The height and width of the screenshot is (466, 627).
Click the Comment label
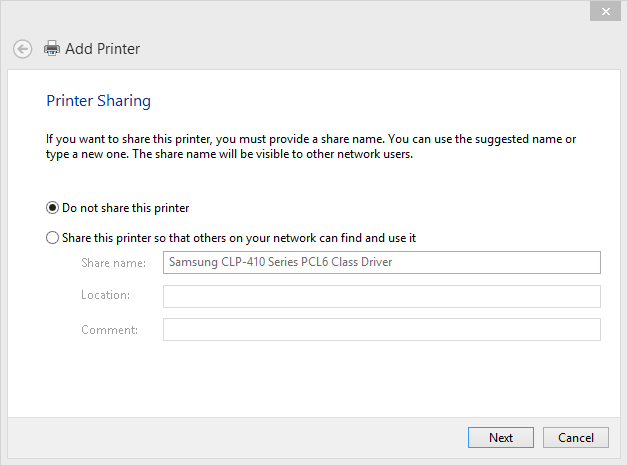(x=110, y=330)
